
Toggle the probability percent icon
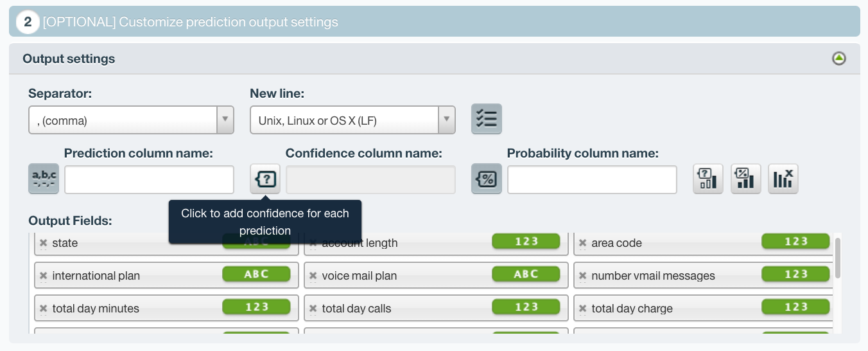click(487, 179)
